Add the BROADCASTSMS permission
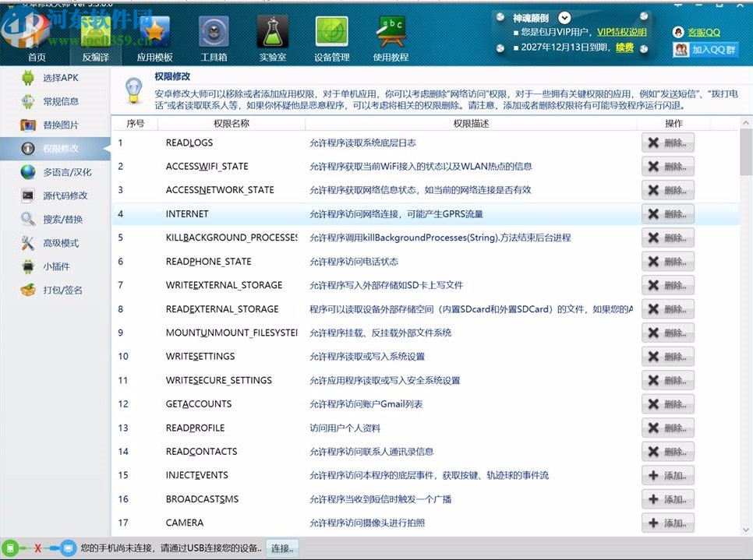 point(668,499)
